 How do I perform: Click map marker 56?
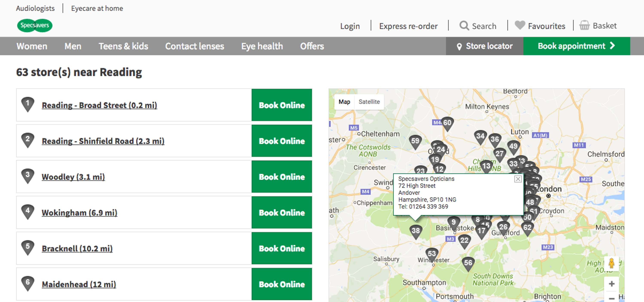click(x=468, y=264)
